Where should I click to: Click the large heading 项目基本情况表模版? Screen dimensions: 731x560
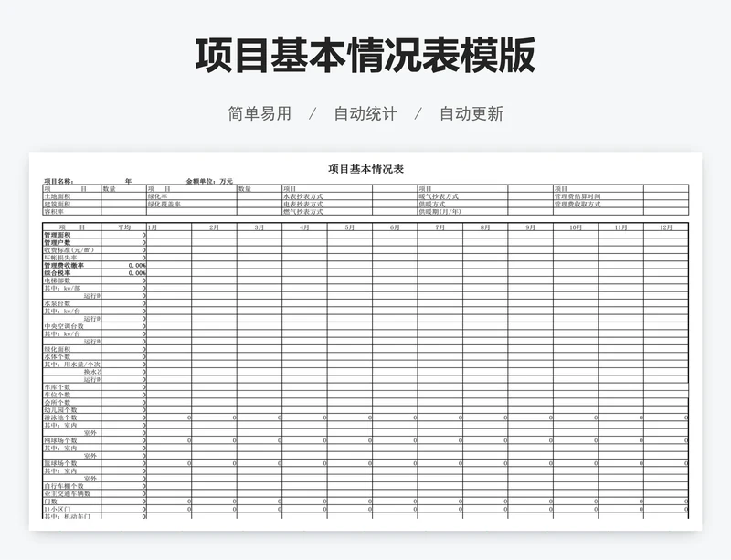coord(365,56)
